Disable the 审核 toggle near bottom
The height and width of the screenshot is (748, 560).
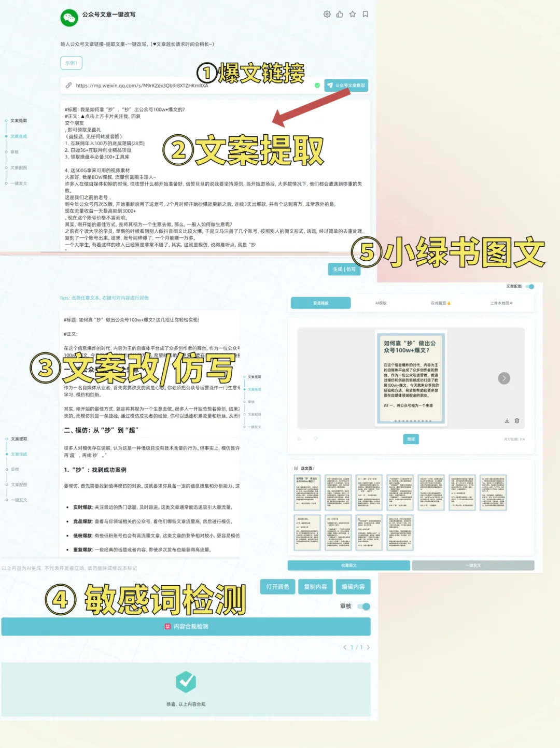[x=363, y=605]
